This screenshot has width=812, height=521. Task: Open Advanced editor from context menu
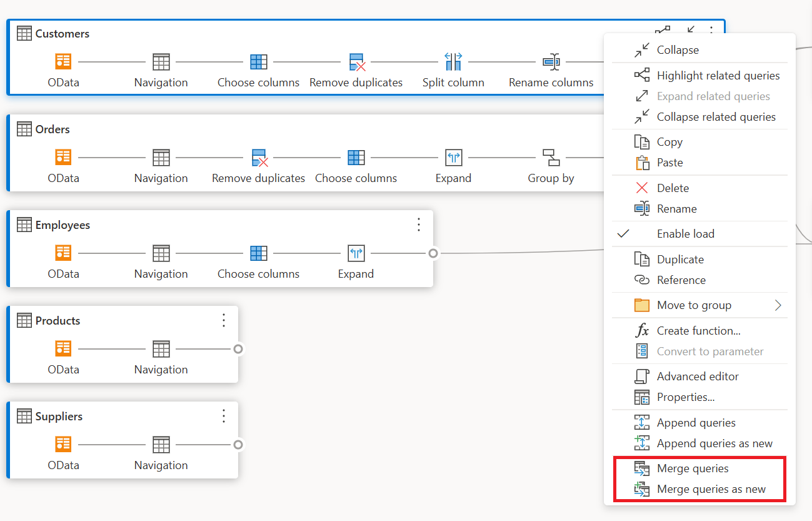point(699,377)
